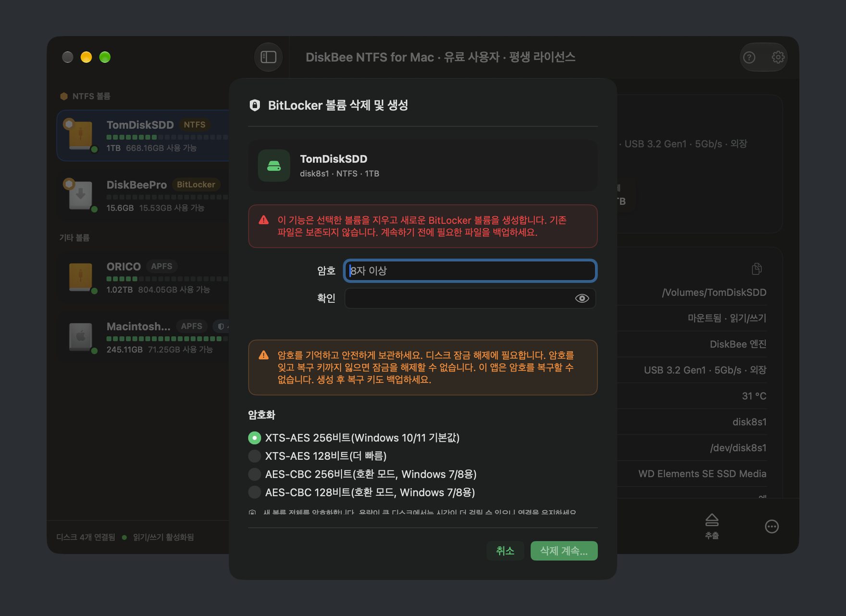
Task: Select AES-CBC 256비트 radio option
Action: (254, 474)
